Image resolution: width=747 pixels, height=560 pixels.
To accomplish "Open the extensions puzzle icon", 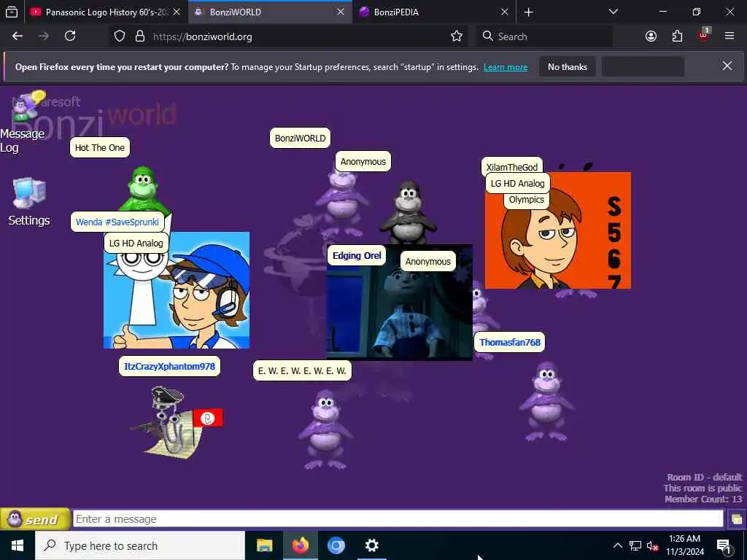I will coord(677,36).
